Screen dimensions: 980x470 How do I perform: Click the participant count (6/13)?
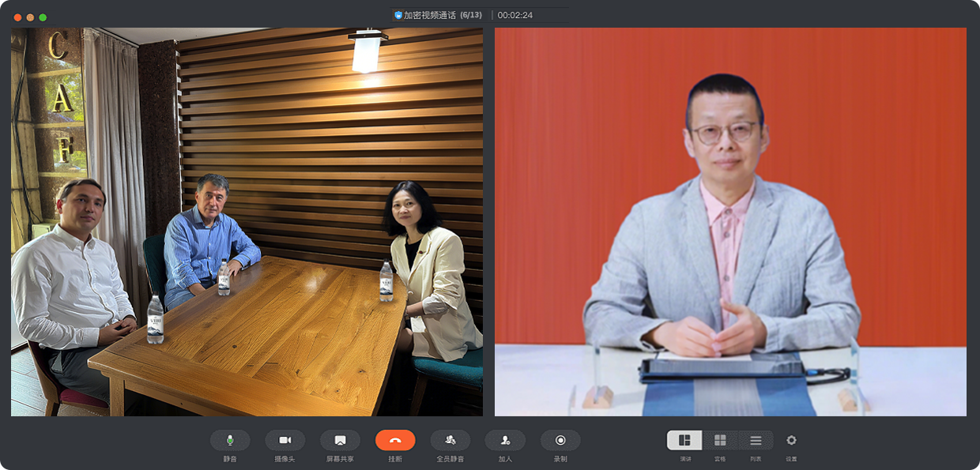pyautogui.click(x=471, y=15)
